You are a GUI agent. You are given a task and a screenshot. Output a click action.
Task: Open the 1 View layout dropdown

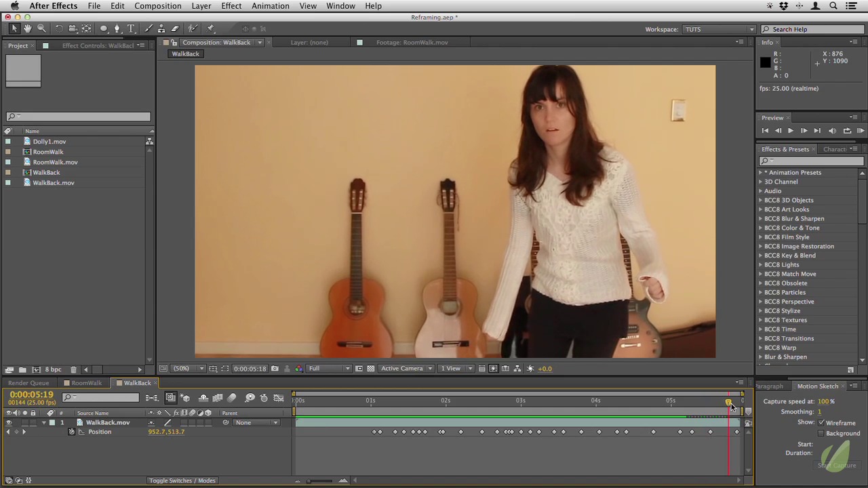455,369
